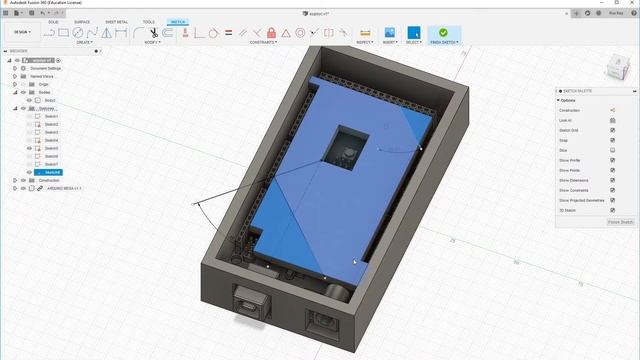
Task: Switch to the TOOLS tab
Action: click(x=149, y=22)
